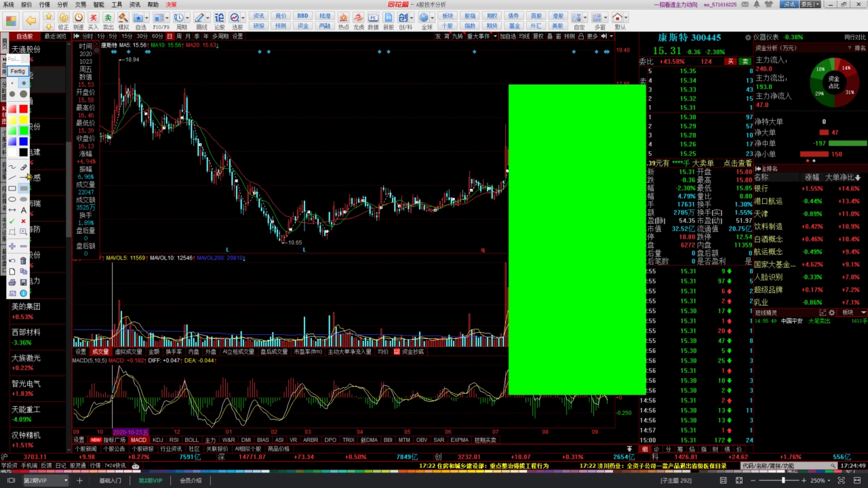Toggle 复权 price adjustment option
Image resolution: width=868 pixels, height=488 pixels.
coord(538,36)
